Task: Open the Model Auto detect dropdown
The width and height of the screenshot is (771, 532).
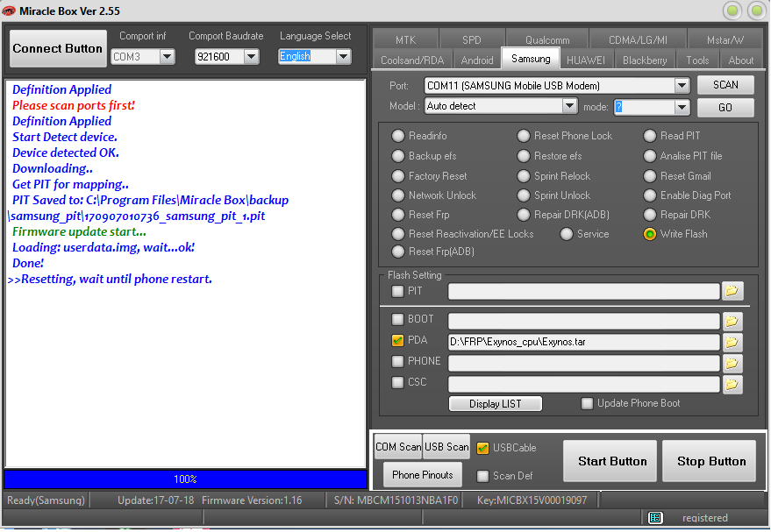Action: click(x=569, y=106)
